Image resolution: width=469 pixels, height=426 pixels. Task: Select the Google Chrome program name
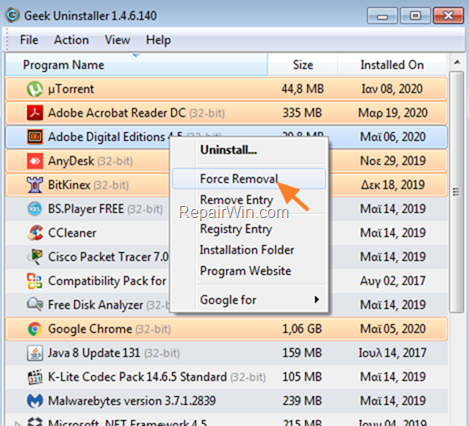tap(90, 329)
